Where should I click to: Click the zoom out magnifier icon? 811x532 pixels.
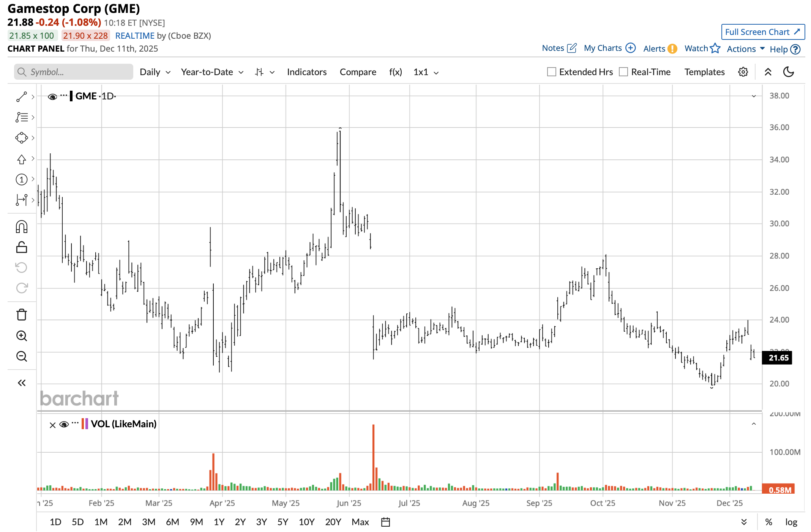[x=22, y=356]
